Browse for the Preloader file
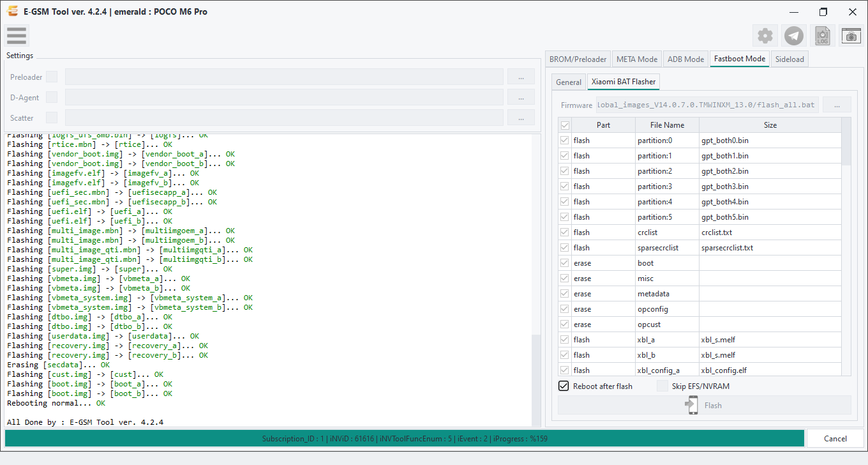The height and width of the screenshot is (465, 868). (x=521, y=77)
